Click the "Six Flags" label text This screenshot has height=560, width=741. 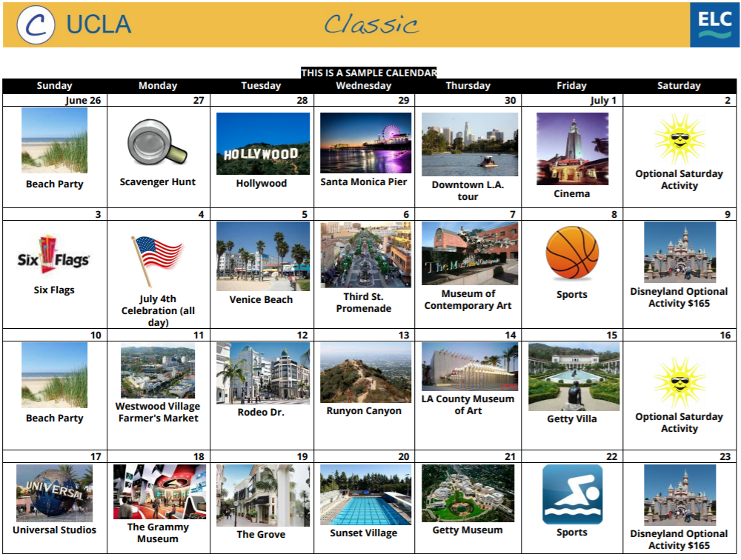click(54, 290)
